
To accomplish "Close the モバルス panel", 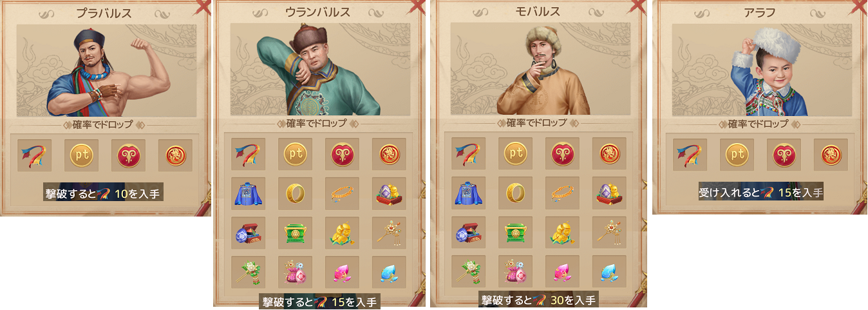I will click(639, 6).
